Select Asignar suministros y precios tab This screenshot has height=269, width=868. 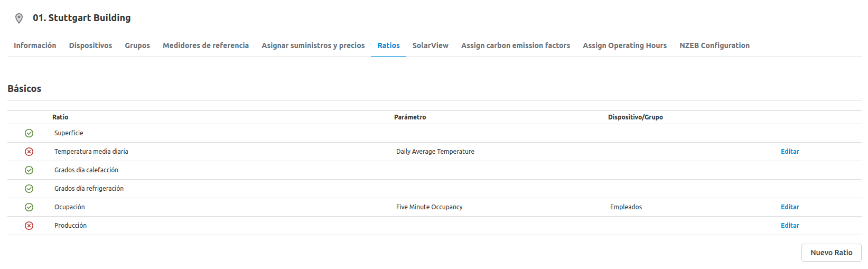[x=313, y=45]
